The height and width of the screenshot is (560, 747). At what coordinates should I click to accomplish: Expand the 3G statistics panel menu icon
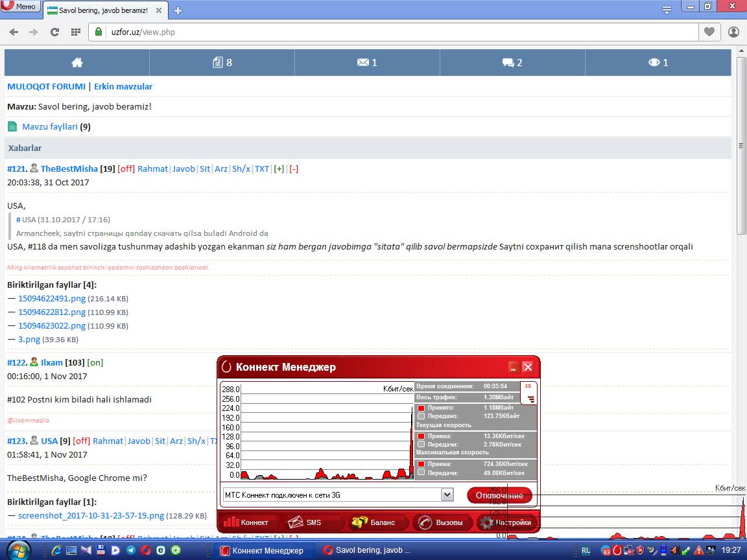coord(530,399)
